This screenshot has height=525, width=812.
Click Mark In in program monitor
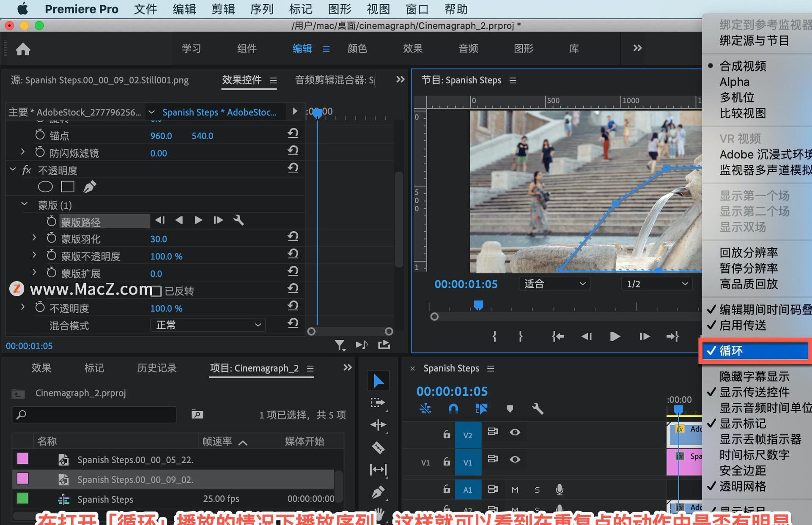point(494,336)
